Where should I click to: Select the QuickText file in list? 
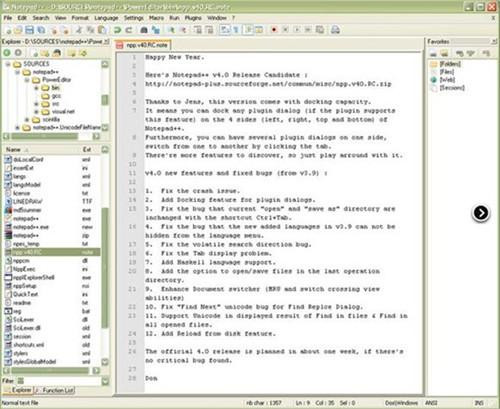(25, 294)
